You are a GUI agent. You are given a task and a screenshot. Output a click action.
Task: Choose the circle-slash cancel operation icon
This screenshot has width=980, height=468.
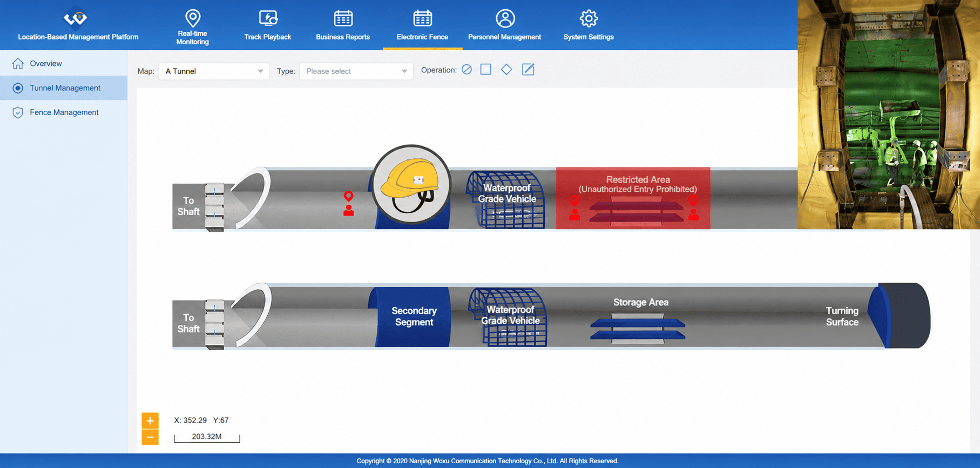(467, 70)
